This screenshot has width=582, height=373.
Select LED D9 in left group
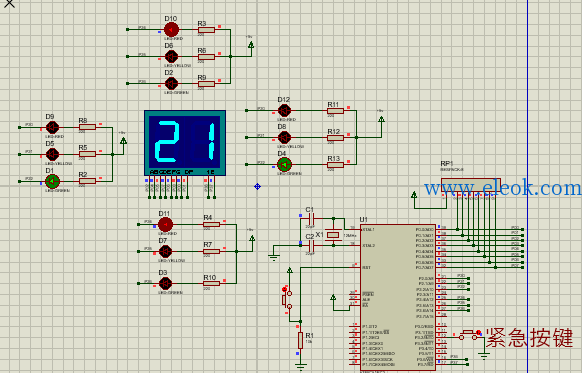click(x=52, y=127)
